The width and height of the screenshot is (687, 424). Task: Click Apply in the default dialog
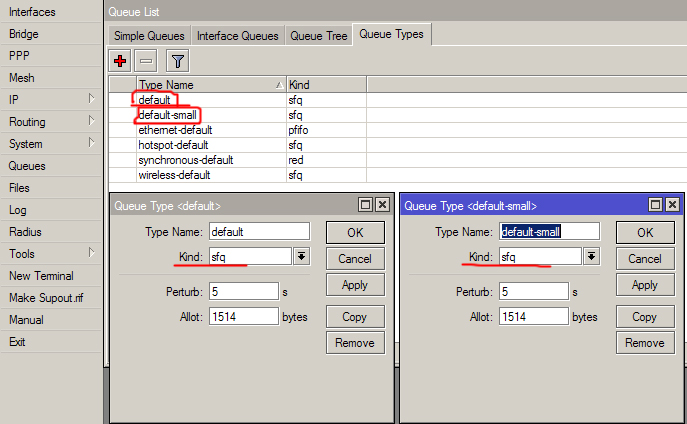click(355, 285)
